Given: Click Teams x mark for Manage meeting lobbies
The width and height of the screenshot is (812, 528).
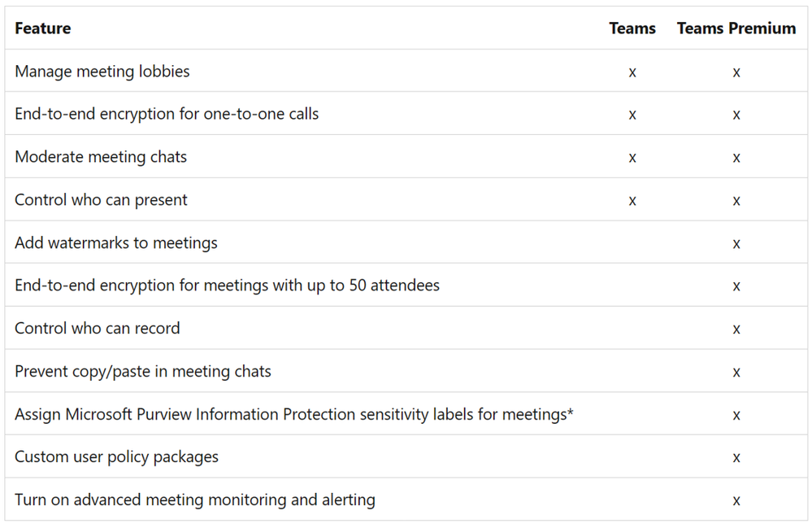Looking at the screenshot, I should 632,72.
